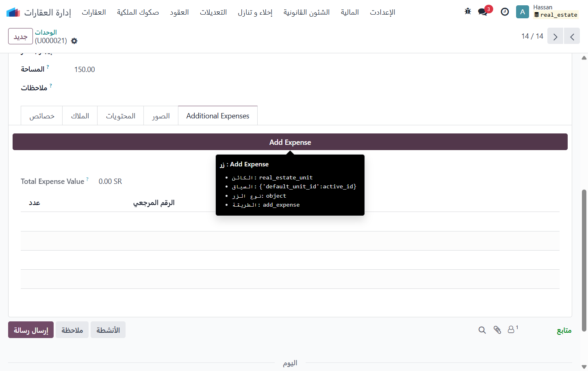This screenshot has height=371, width=588.
Task: Open the debug bug icon menu
Action: pyautogui.click(x=468, y=11)
